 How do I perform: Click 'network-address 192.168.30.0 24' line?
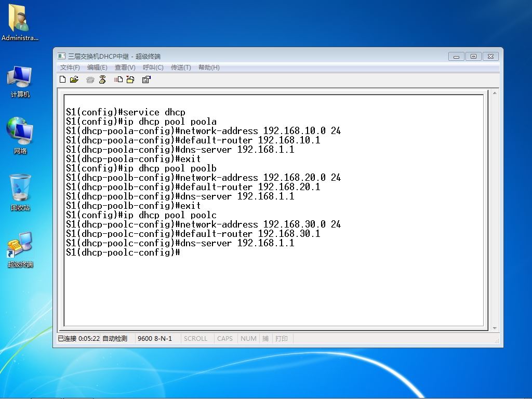[x=203, y=224]
